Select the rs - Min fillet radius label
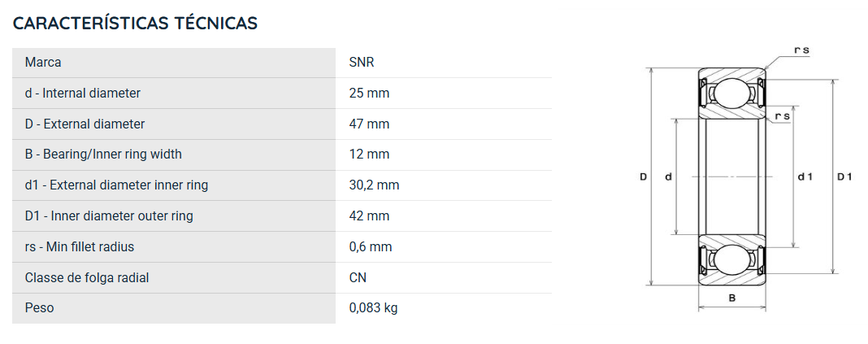This screenshot has width=868, height=344. point(80,247)
